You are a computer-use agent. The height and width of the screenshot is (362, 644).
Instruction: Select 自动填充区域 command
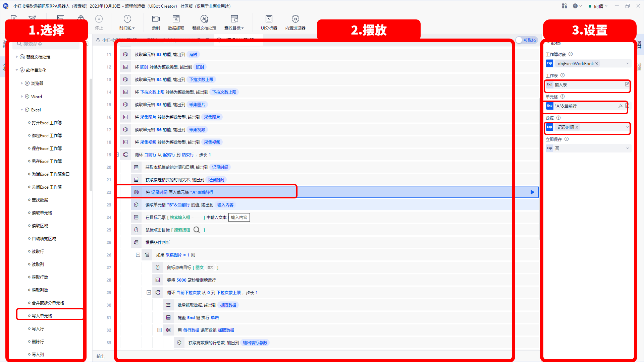click(44, 239)
